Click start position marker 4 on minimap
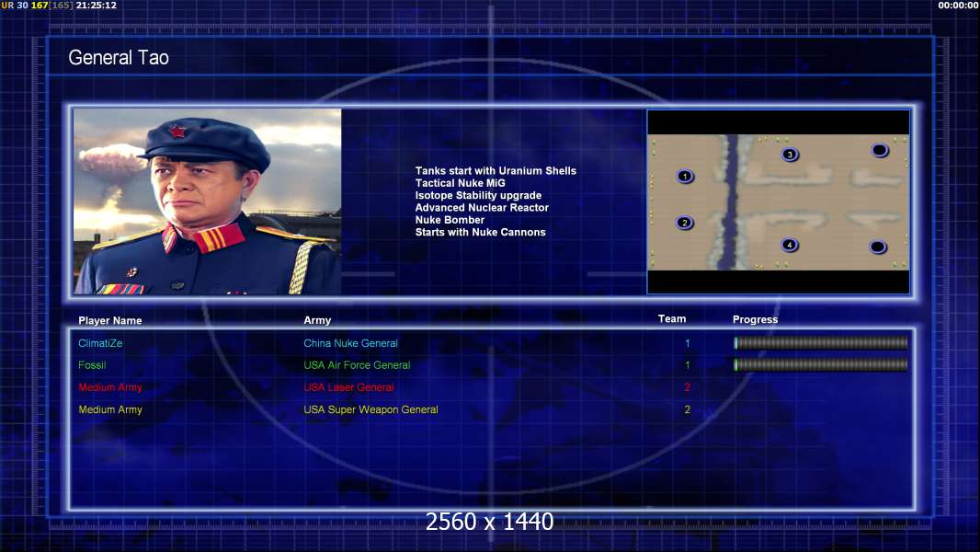Screen dimensions: 980x552 pyautogui.click(x=790, y=245)
